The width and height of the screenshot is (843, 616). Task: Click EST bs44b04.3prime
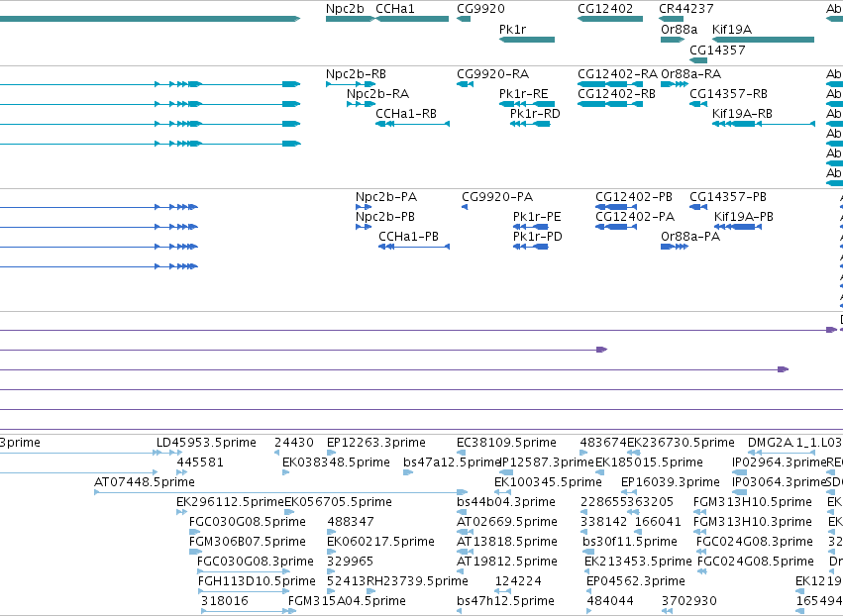point(506,502)
